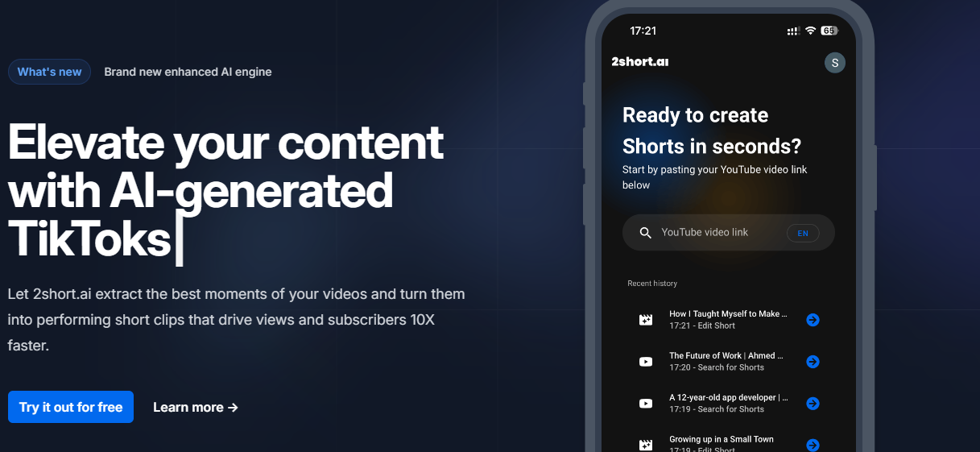The image size is (980, 452).
Task: Click the user avatar icon labeled S
Action: tap(835, 63)
